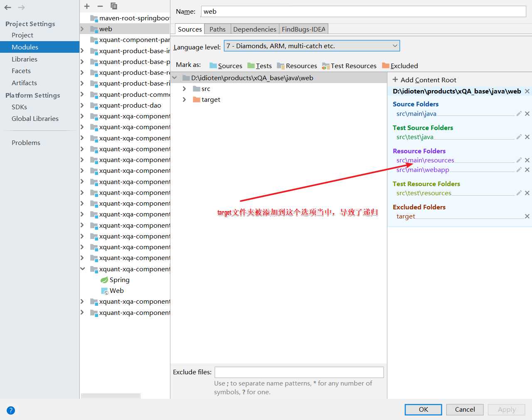Unmark src\test\resources folder
Viewport: 532px width, 420px height.
(527, 193)
